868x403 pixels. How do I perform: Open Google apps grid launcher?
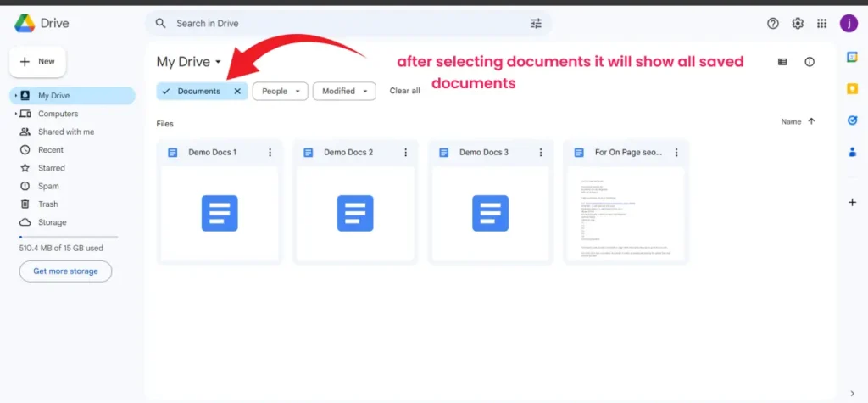[x=821, y=24]
